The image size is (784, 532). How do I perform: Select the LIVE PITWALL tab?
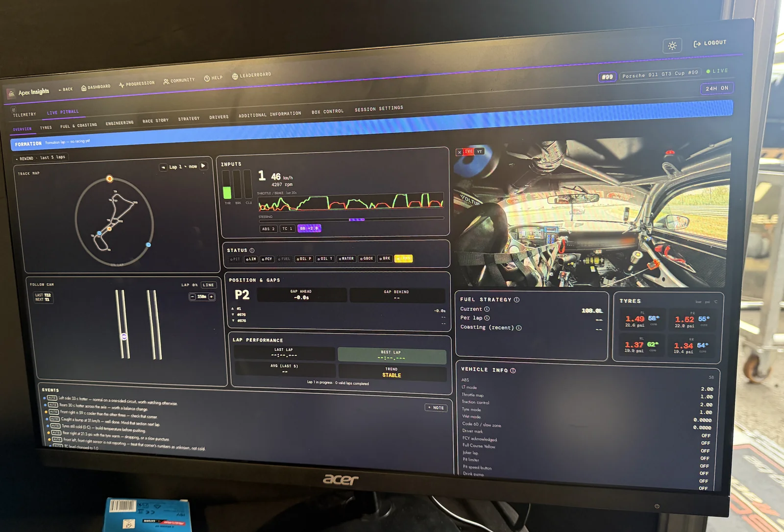tap(63, 112)
